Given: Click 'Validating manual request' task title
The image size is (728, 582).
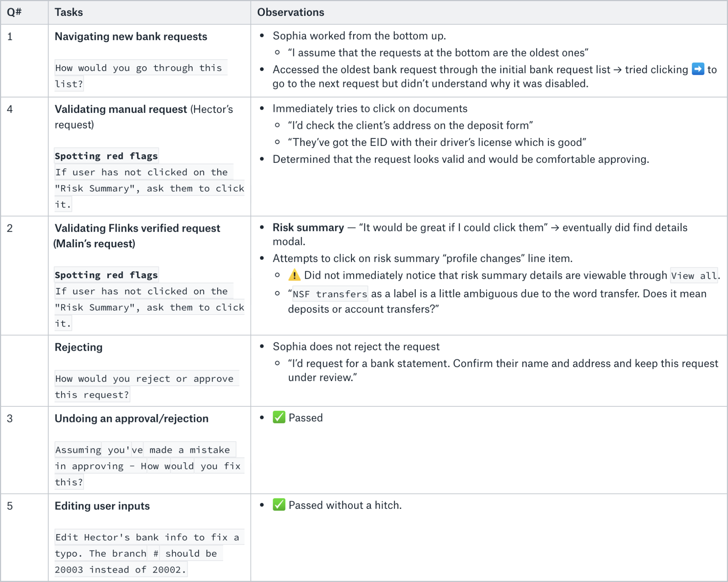Looking at the screenshot, I should tap(121, 109).
